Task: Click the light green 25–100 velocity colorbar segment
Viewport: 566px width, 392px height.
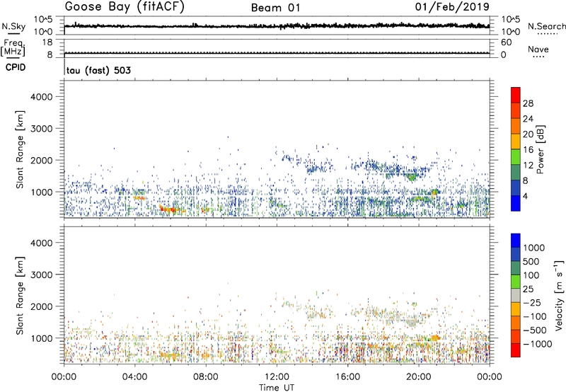Action: 516,282
